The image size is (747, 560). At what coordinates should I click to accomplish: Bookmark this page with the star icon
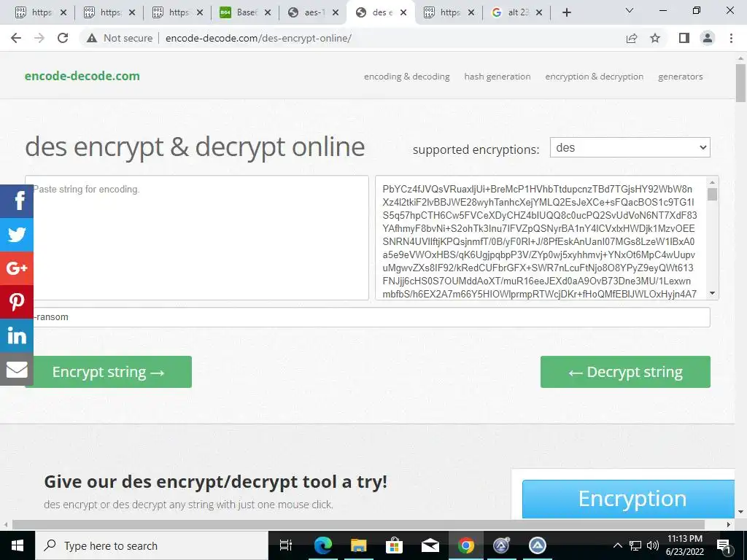655,38
